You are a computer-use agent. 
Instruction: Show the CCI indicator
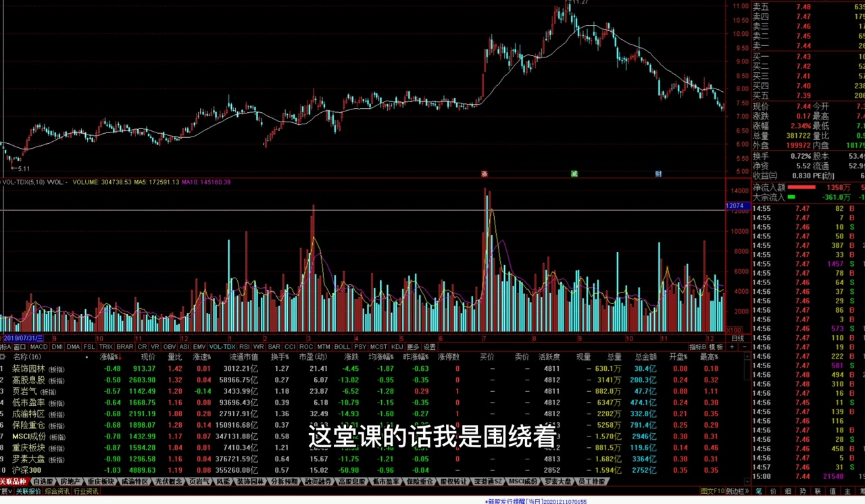290,347
